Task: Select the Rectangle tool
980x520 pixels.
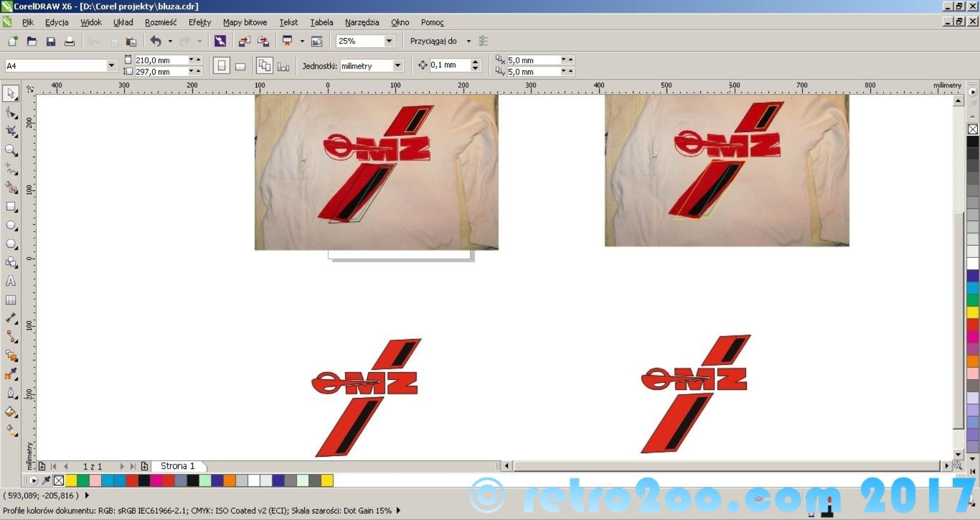Action: pos(11,207)
